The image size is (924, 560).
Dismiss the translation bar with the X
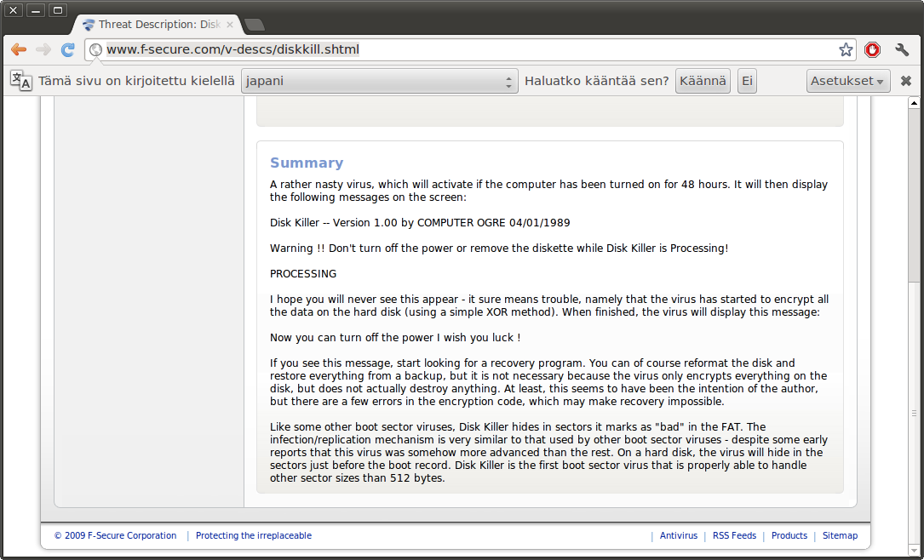(x=906, y=81)
